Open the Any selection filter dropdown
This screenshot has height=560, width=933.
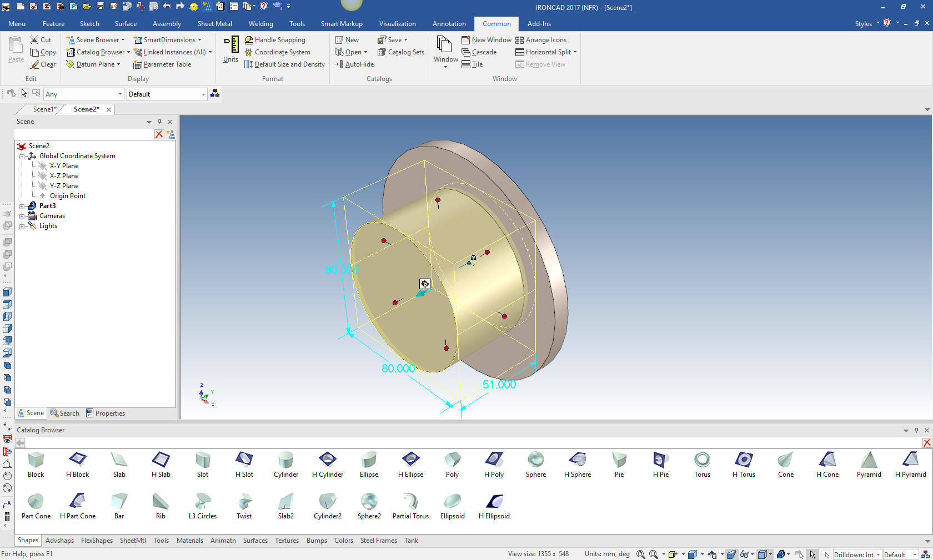[83, 94]
